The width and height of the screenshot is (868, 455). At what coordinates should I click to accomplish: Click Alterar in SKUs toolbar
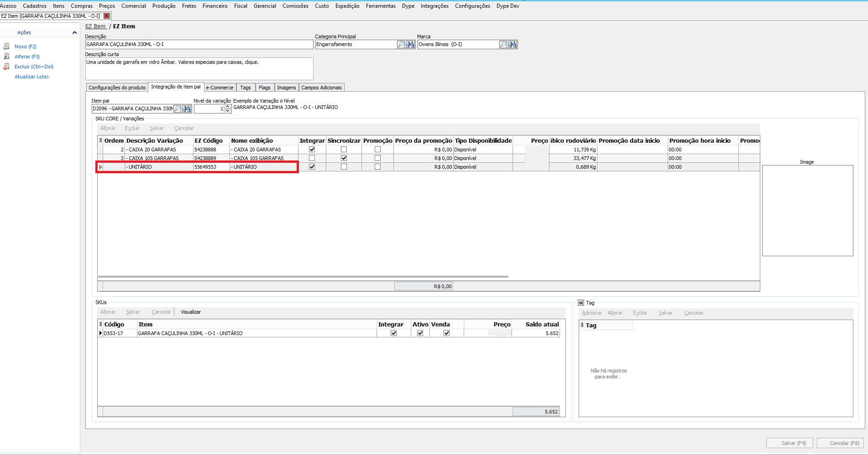pos(108,312)
